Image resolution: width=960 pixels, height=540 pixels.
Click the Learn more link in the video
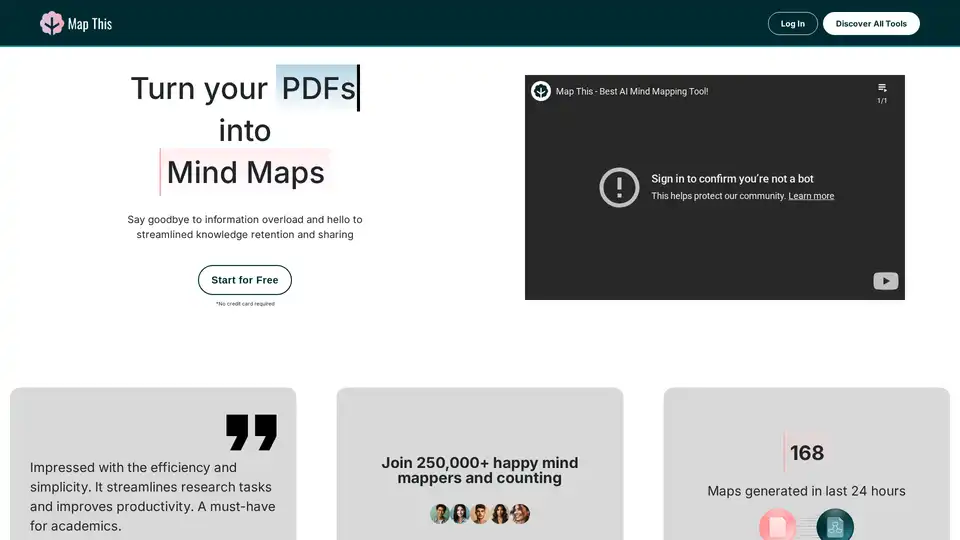coord(811,196)
